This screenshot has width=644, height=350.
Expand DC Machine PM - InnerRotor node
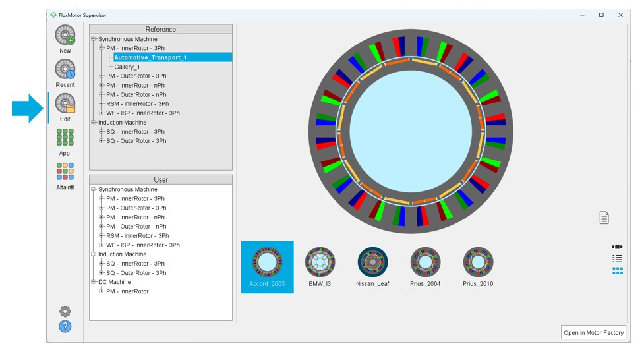click(102, 291)
